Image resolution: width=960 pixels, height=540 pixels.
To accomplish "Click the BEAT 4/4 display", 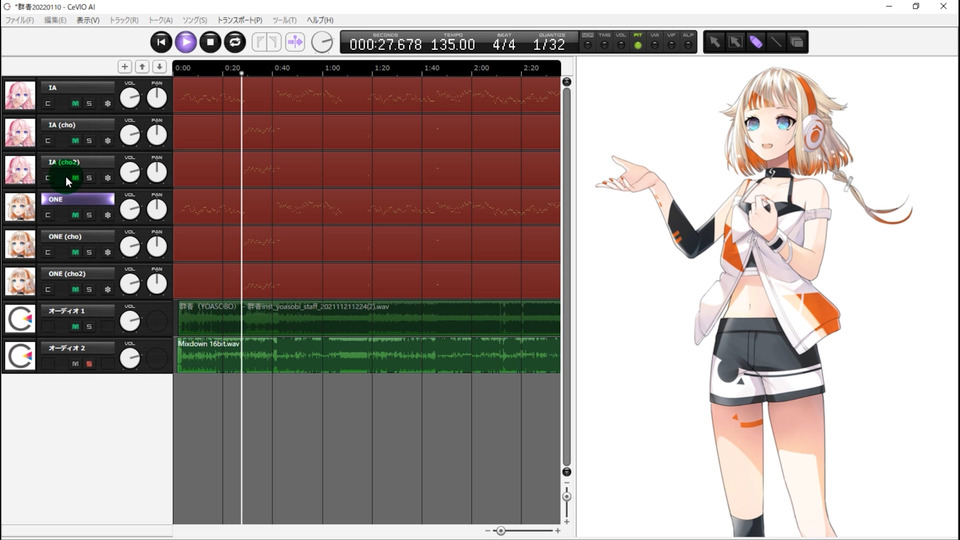I will pyautogui.click(x=504, y=44).
